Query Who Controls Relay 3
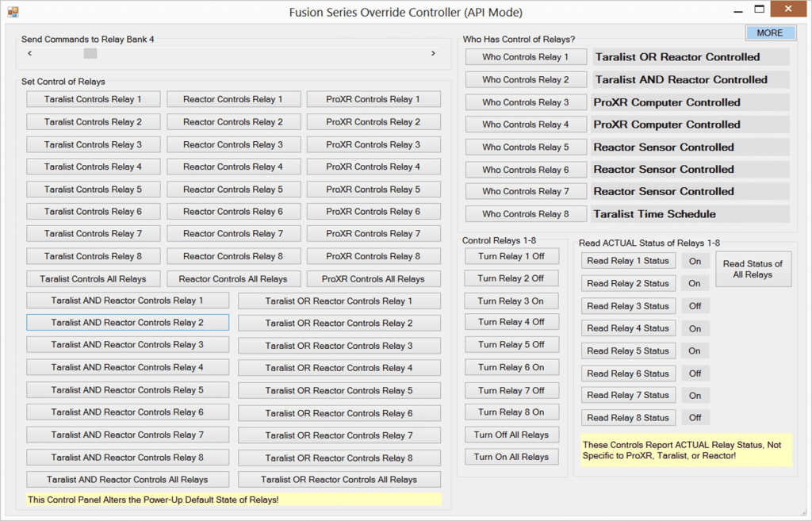This screenshot has height=521, width=812. (x=525, y=102)
